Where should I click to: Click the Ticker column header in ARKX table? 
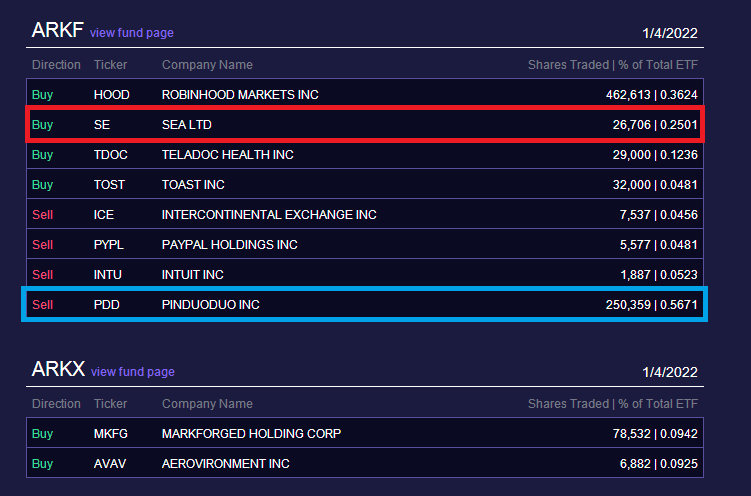pyautogui.click(x=110, y=404)
